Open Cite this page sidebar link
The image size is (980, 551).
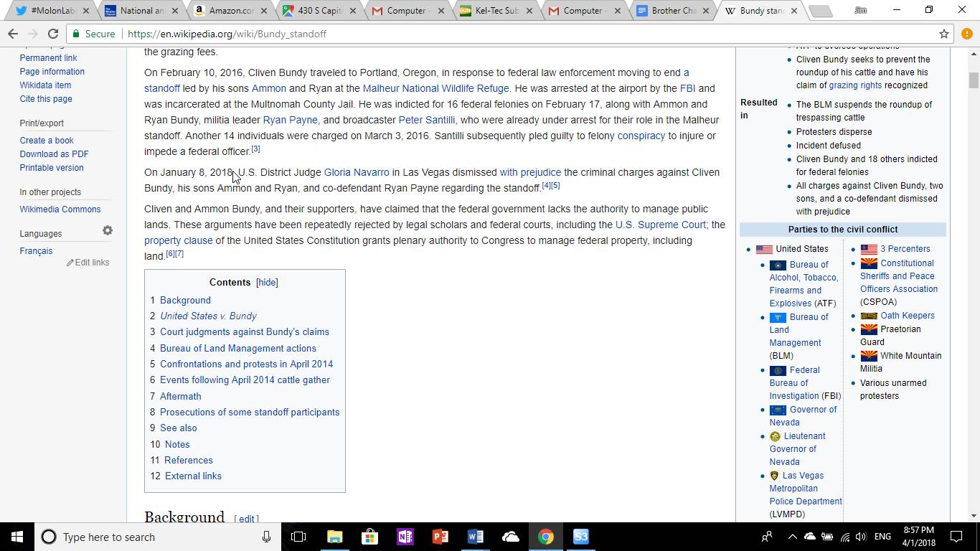(46, 98)
